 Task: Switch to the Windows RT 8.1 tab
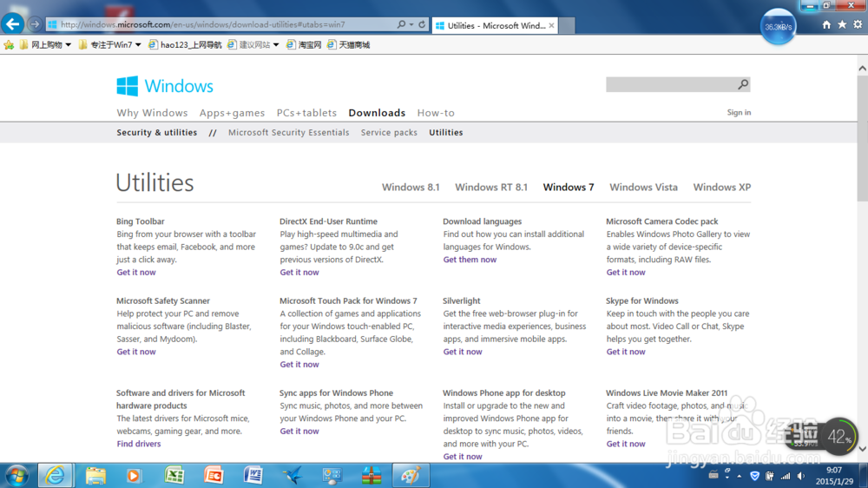[x=491, y=188]
